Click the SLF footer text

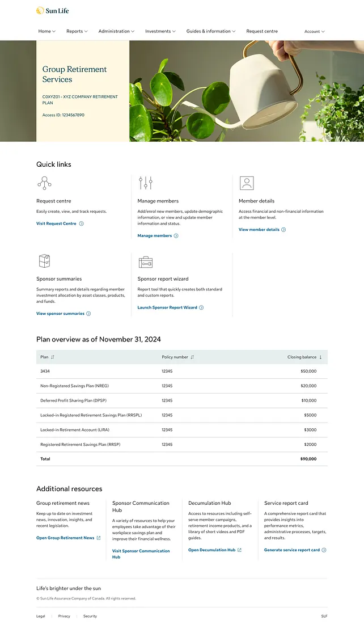[x=324, y=616]
